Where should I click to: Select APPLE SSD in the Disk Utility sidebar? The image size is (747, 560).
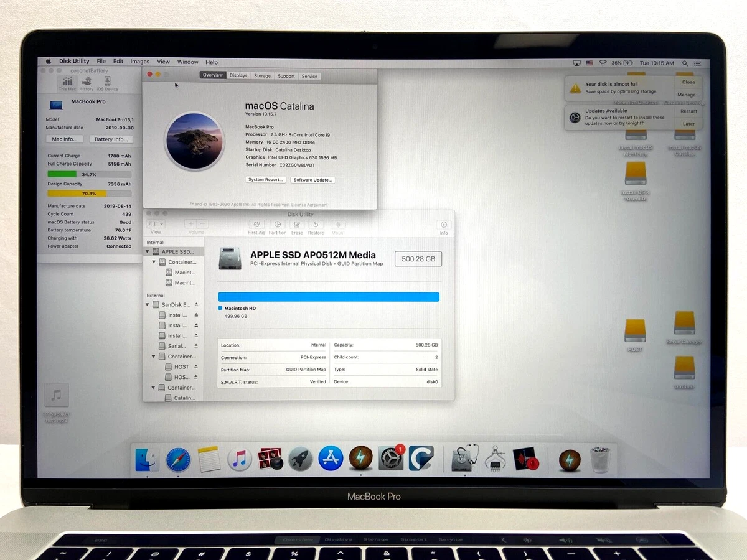(174, 252)
